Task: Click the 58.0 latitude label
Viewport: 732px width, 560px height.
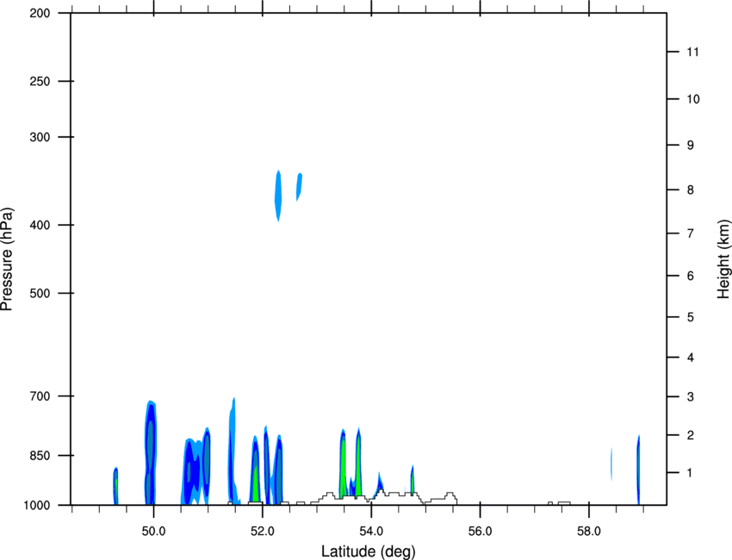Action: click(589, 532)
